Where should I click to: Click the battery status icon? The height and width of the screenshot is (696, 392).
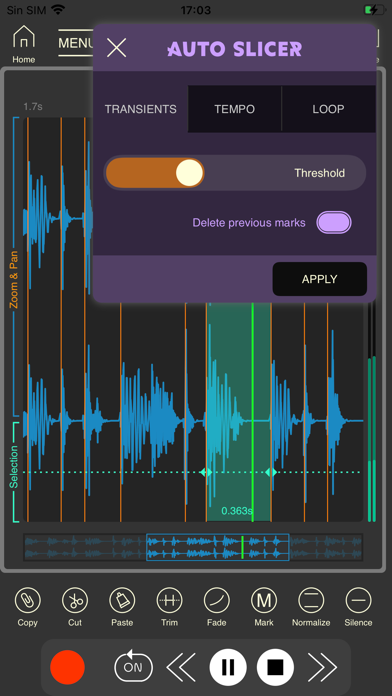[374, 10]
